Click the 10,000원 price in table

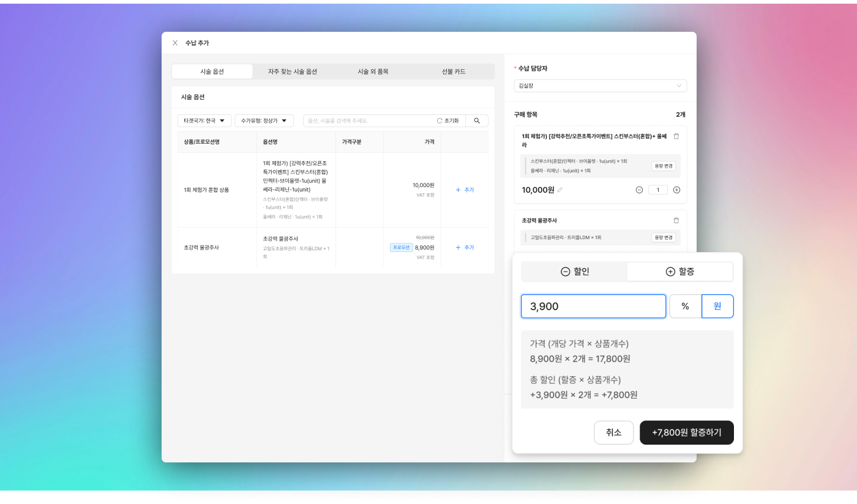(x=423, y=185)
